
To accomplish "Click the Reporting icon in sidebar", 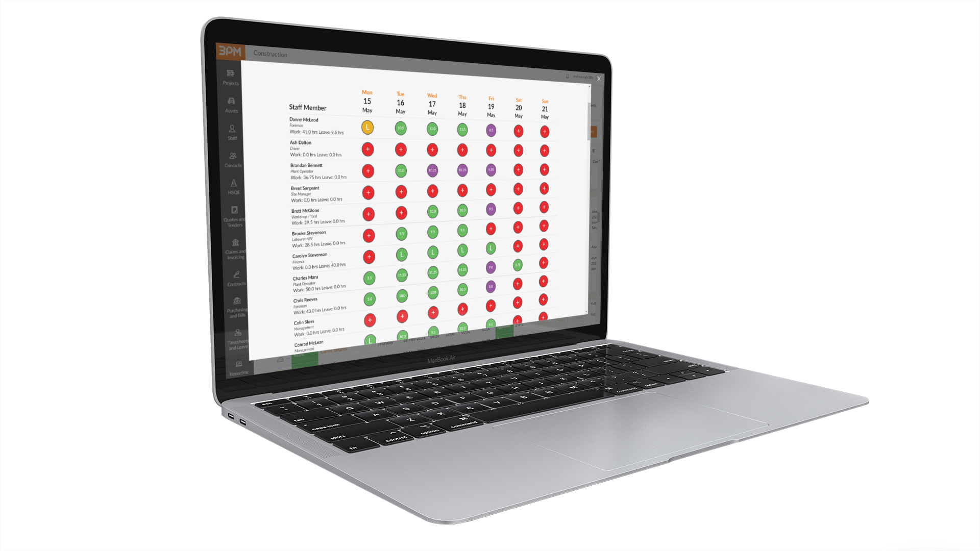I will click(238, 364).
